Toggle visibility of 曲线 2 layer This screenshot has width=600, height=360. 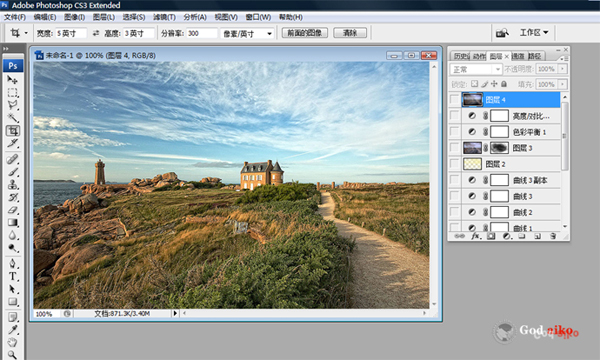[x=454, y=212]
